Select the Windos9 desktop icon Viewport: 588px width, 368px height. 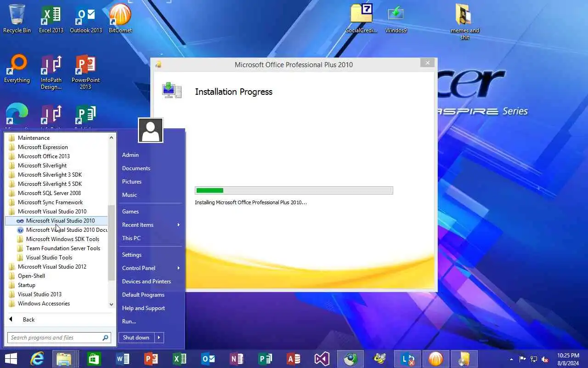pyautogui.click(x=396, y=19)
